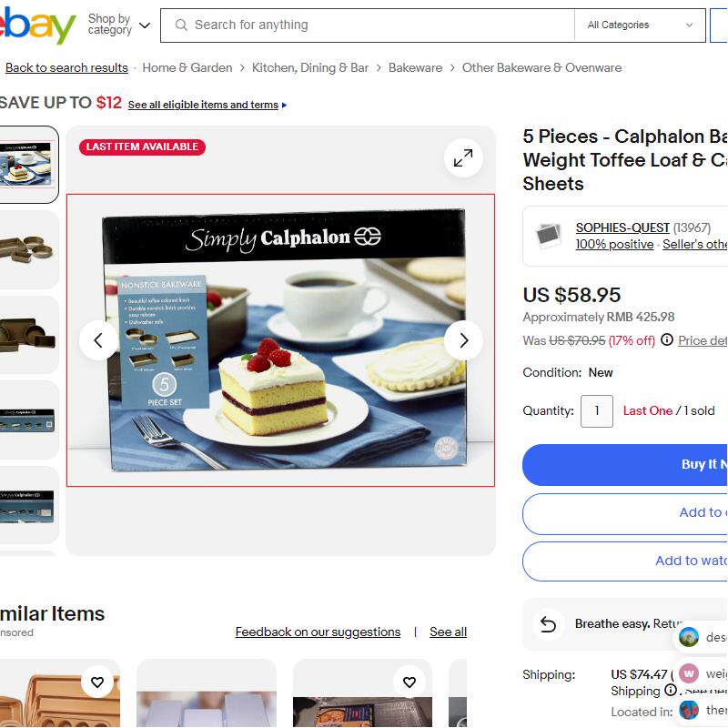
Task: Click Back to search results link
Action: (x=66, y=67)
